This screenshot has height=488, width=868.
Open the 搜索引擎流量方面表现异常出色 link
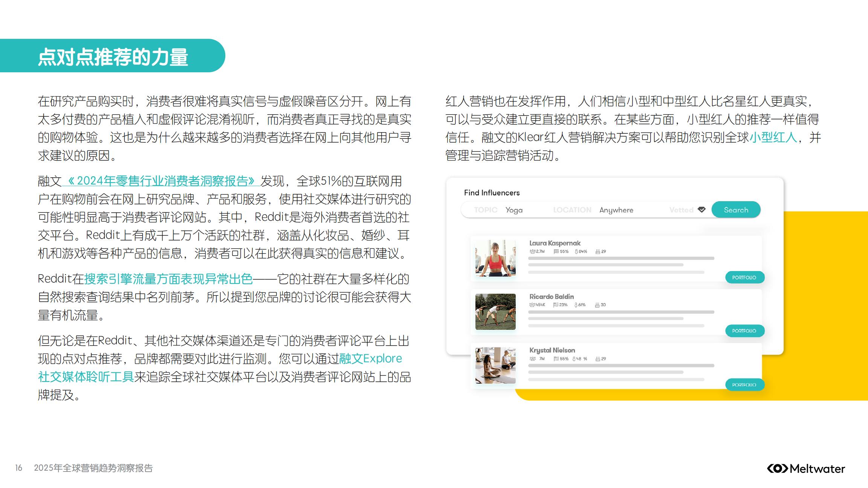tap(168, 279)
